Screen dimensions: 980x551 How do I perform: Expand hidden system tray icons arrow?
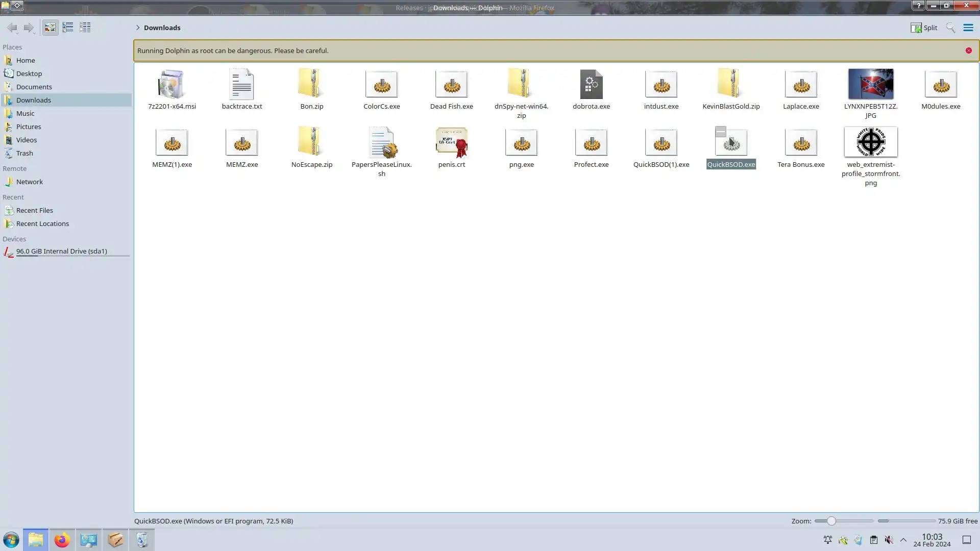click(x=903, y=540)
